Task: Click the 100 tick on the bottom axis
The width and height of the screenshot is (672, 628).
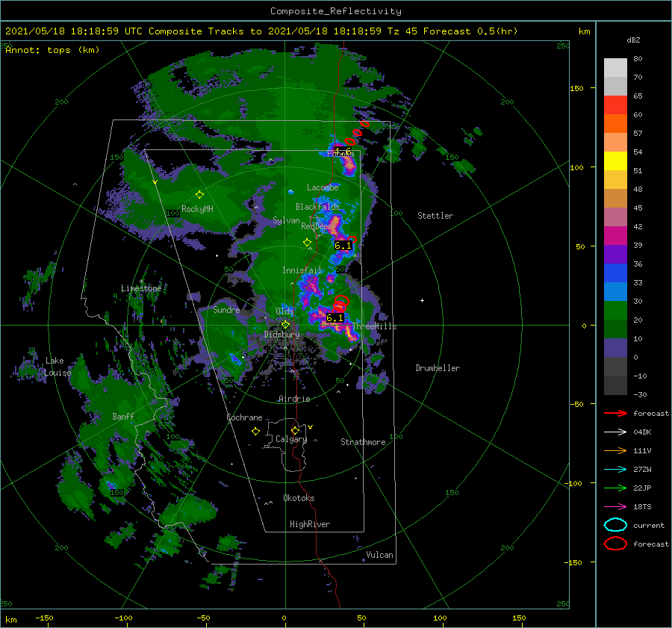Action: (440, 618)
